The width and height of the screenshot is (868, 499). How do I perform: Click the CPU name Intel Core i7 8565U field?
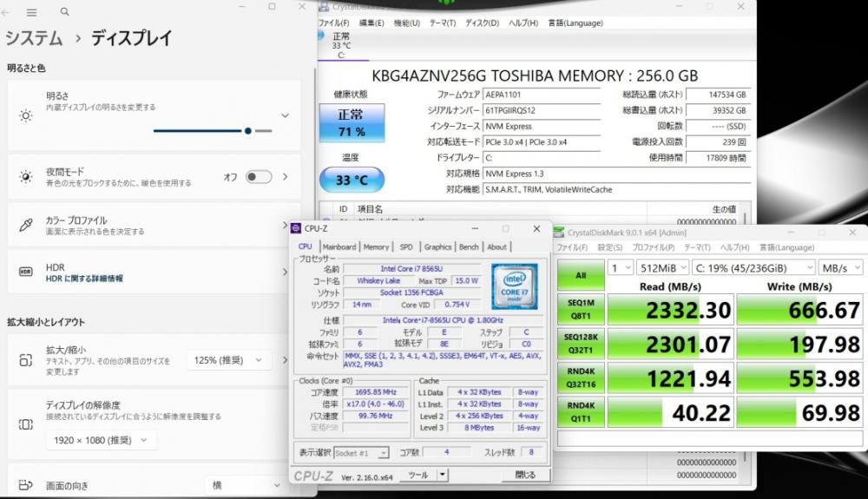411,269
